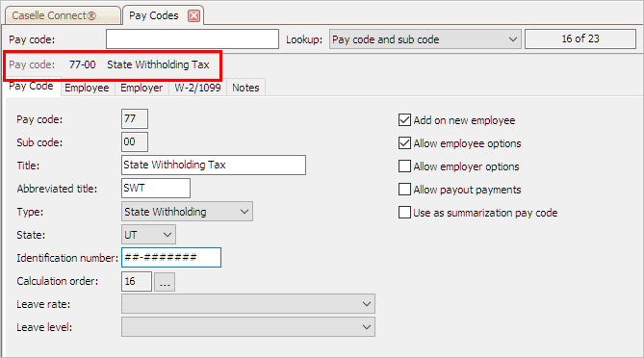
Task: Check Allow employer options
Action: pyautogui.click(x=404, y=166)
